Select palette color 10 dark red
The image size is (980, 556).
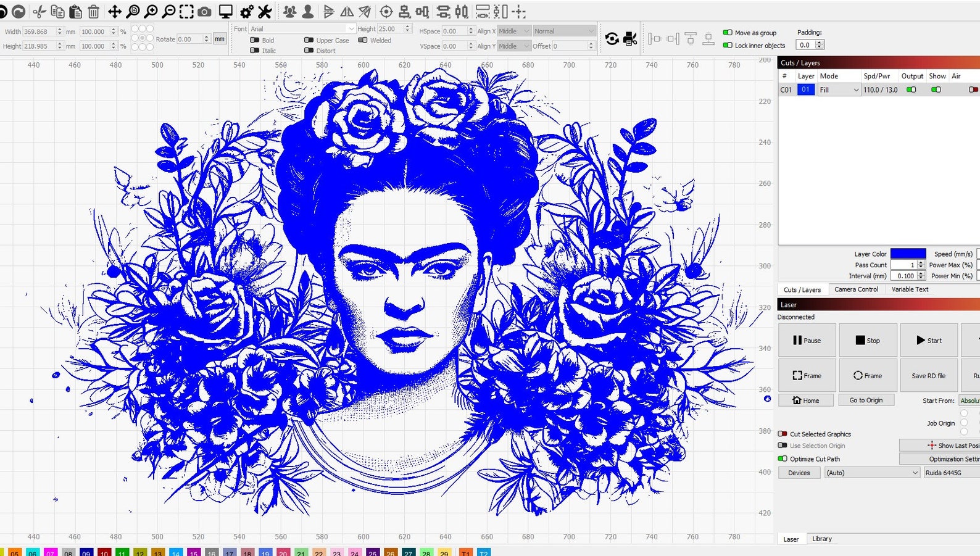(104, 553)
